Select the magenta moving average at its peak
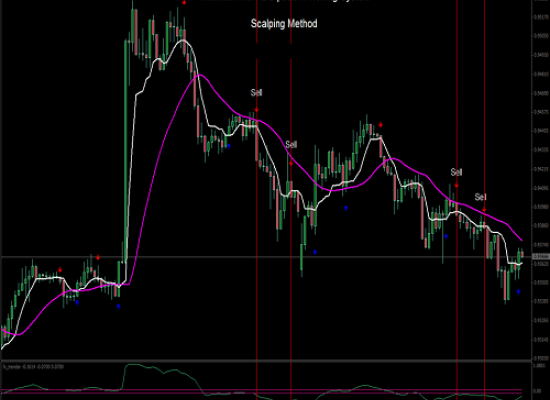Screen dimensions: 550x400 pyautogui.click(x=200, y=75)
